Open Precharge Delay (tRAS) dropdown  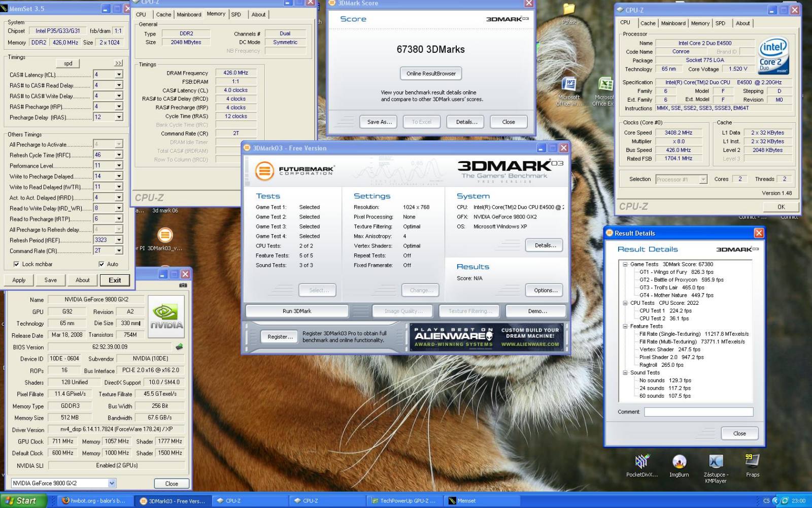(119, 117)
